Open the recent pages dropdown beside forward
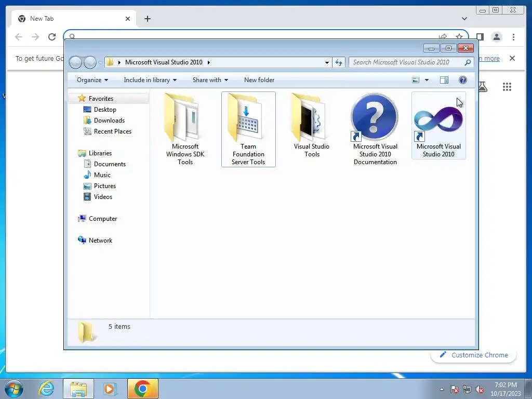 point(100,63)
